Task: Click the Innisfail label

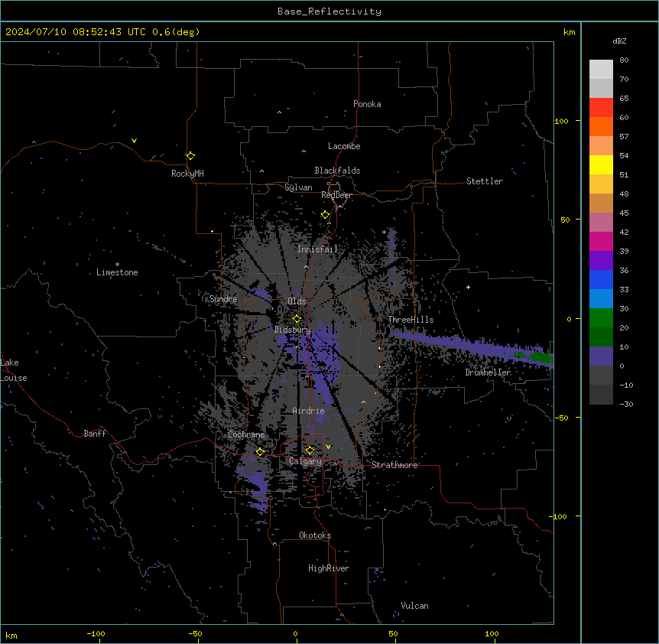Action: coord(317,249)
